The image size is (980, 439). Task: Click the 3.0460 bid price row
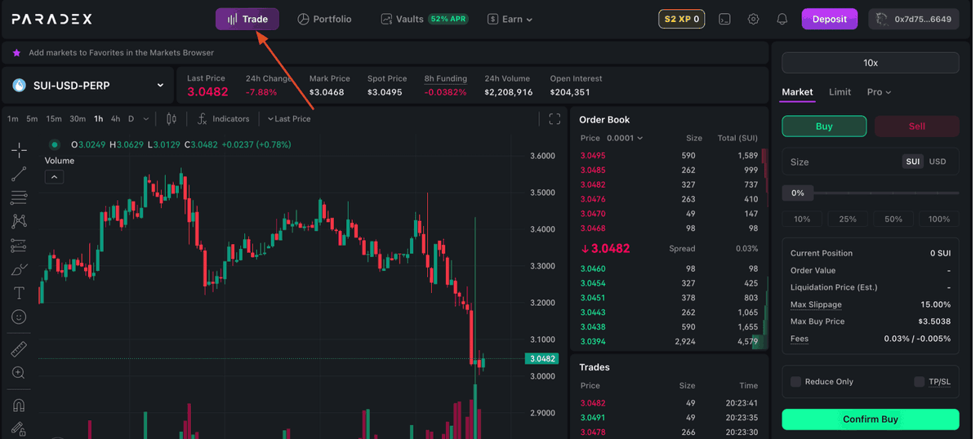pos(670,268)
